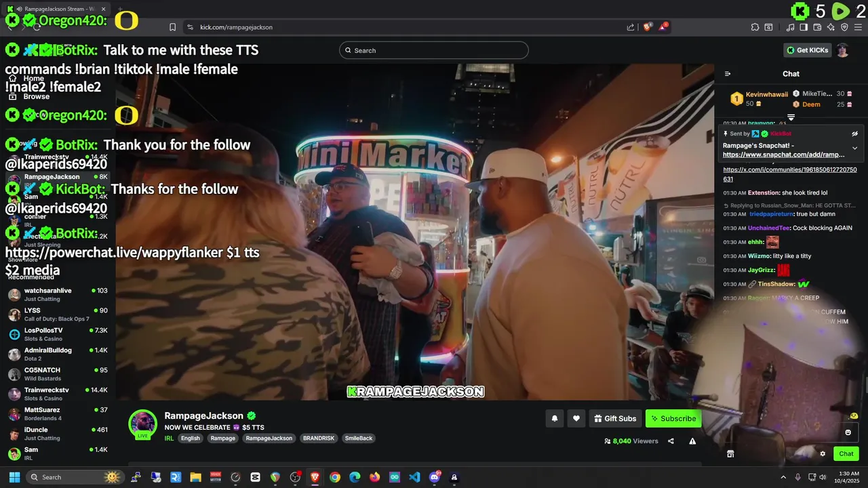The width and height of the screenshot is (868, 488).
Task: Open Microsoft Edge from the taskbar
Action: (355, 477)
